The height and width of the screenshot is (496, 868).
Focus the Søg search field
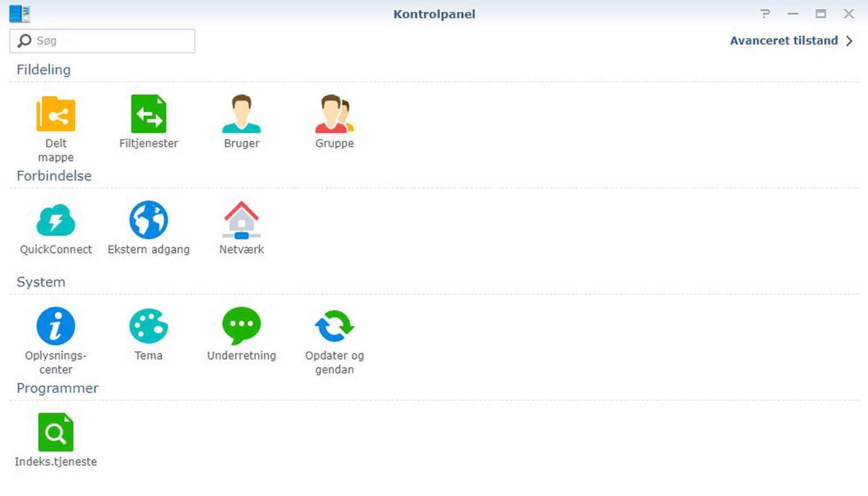(102, 41)
